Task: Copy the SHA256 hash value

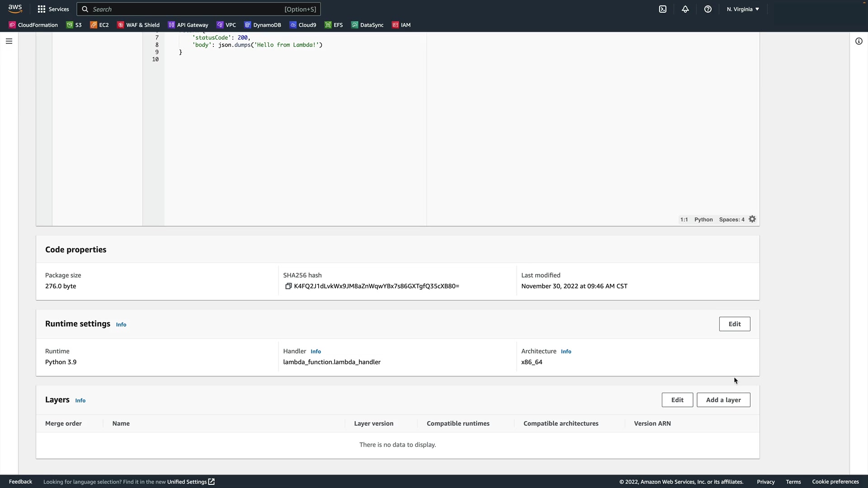Action: pyautogui.click(x=288, y=286)
